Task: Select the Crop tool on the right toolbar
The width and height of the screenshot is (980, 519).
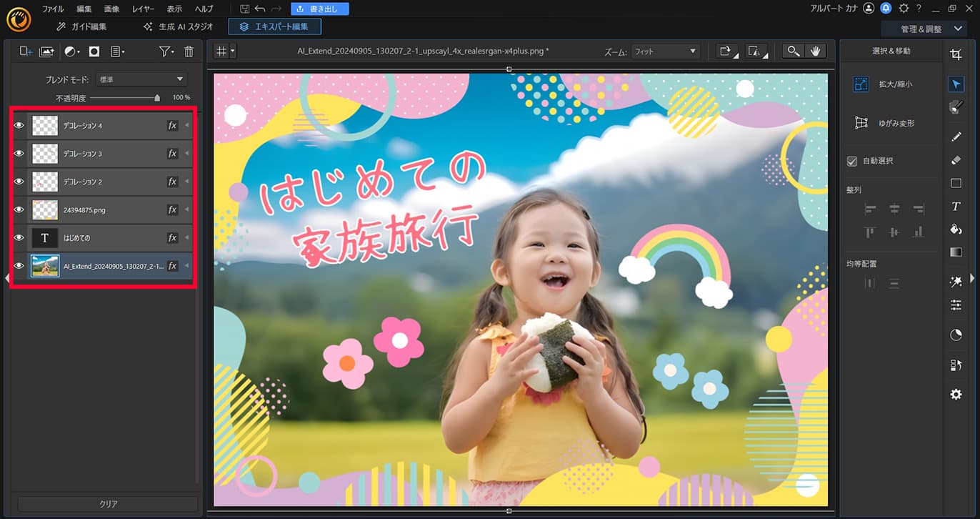Action: [956, 54]
